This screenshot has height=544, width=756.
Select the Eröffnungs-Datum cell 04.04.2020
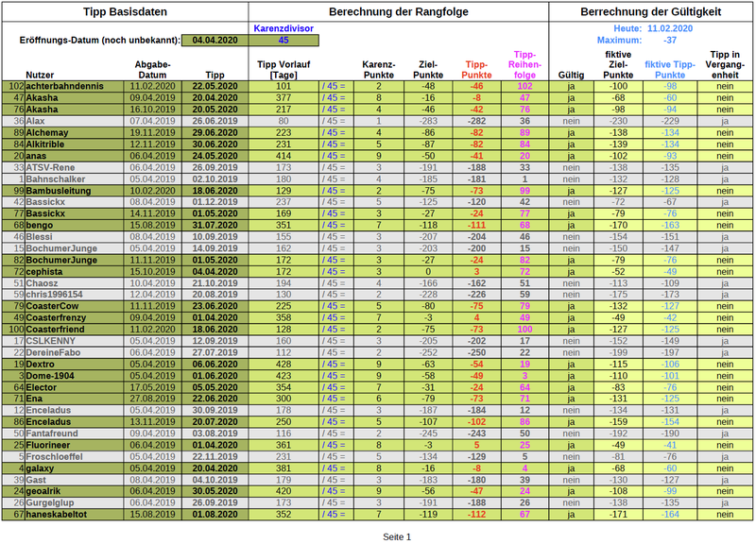[215, 41]
